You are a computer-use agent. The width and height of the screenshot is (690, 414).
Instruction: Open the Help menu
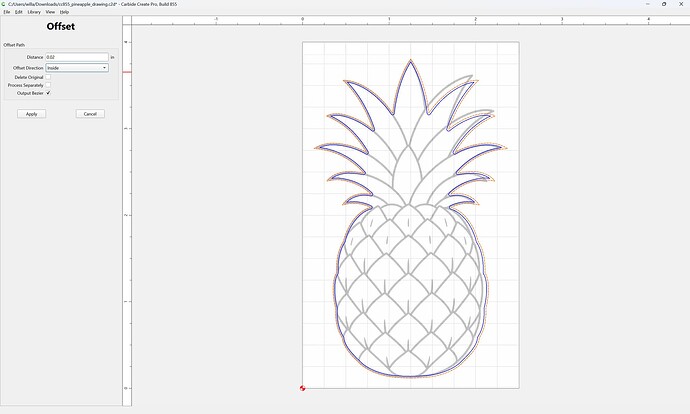[64, 12]
